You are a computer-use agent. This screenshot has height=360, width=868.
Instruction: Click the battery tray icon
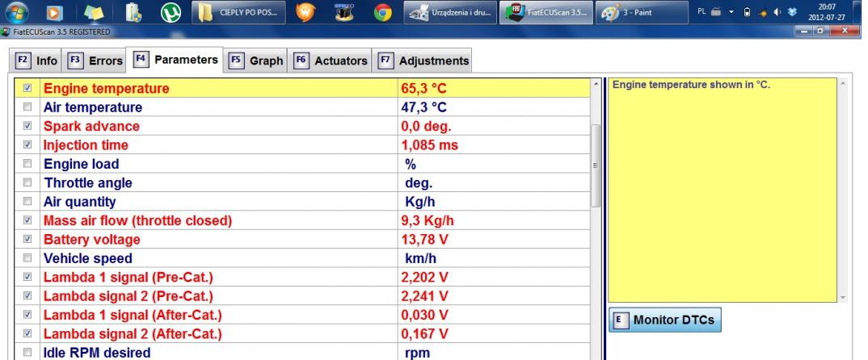click(747, 11)
